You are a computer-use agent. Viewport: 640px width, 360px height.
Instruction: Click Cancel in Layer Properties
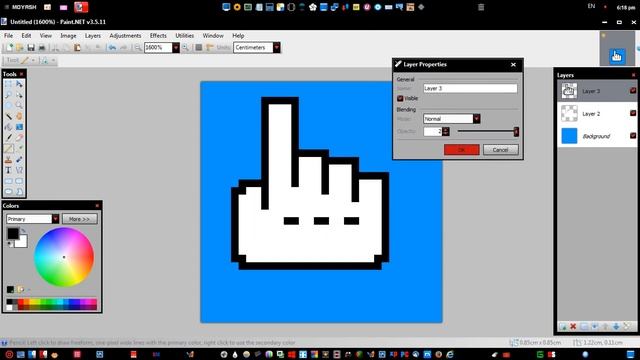[x=500, y=150]
